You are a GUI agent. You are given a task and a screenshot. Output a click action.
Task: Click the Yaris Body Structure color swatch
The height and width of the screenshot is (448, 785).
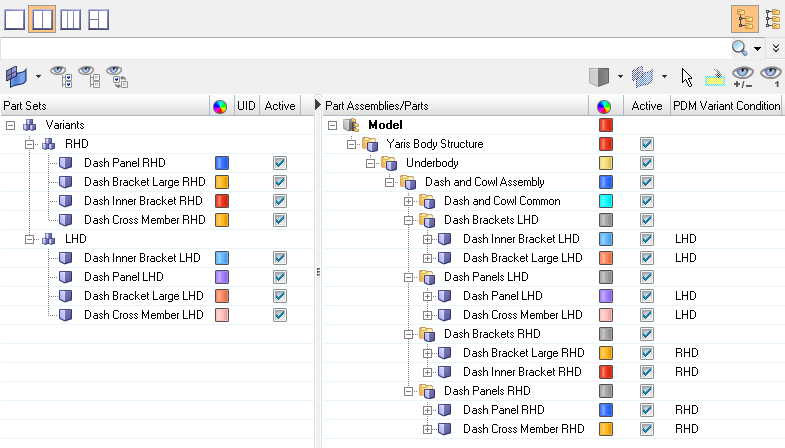pyautogui.click(x=605, y=144)
